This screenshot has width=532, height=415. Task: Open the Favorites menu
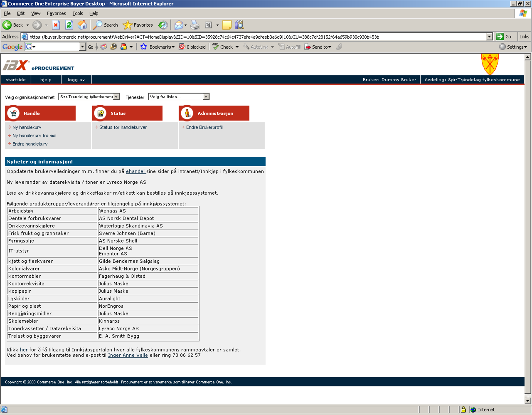(57, 13)
